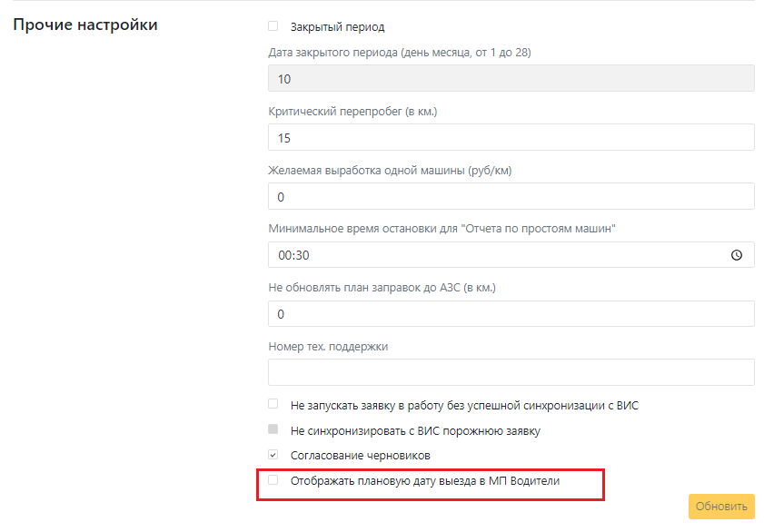Select the Дата закрытого периода field with 10
The image size is (764, 532).
click(x=511, y=78)
